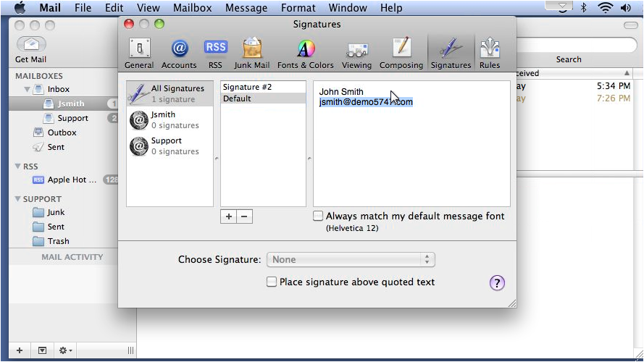This screenshot has height=362, width=644.
Task: Open the Accounts preferences pane
Action: pos(179,54)
